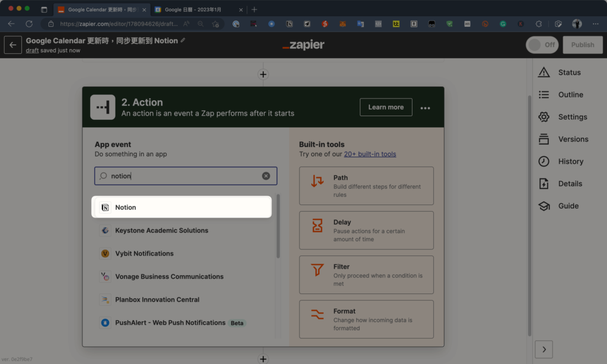Add a step below the Action card
The height and width of the screenshot is (364, 607).
tap(263, 359)
